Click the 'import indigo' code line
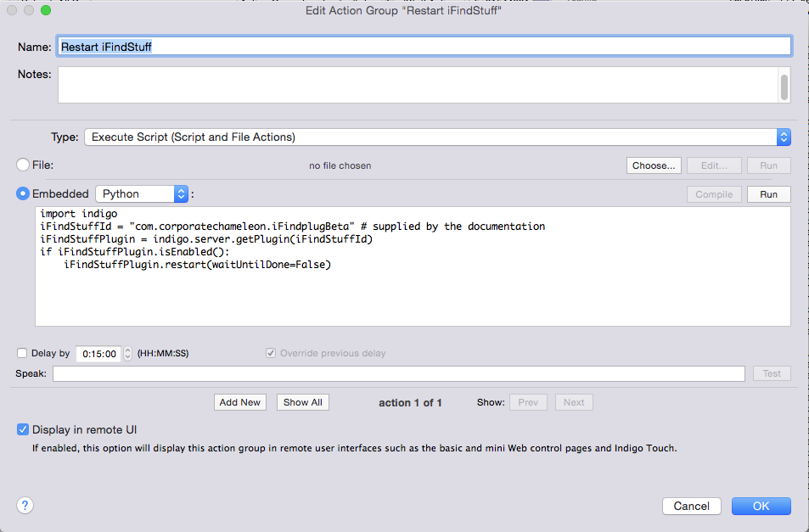809x532 pixels. click(x=78, y=214)
